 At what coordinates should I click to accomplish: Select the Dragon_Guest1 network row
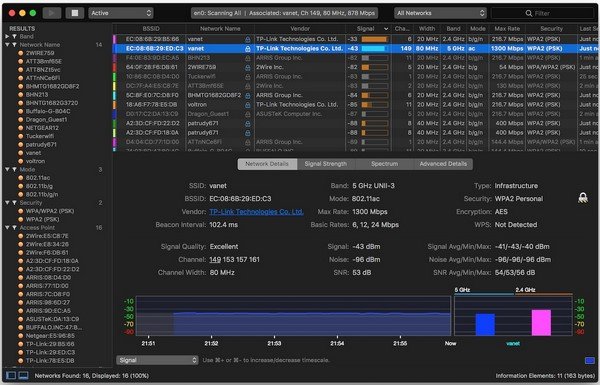[x=356, y=114]
